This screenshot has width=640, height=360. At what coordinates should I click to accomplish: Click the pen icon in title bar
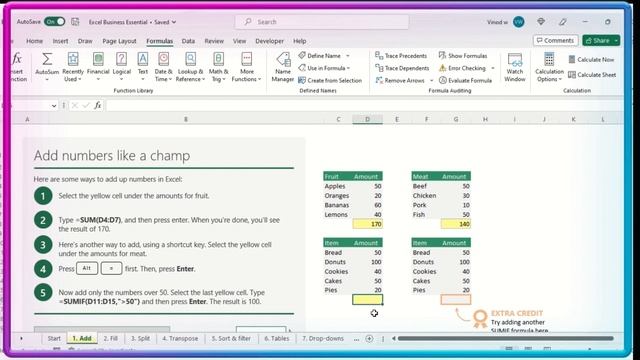click(563, 22)
